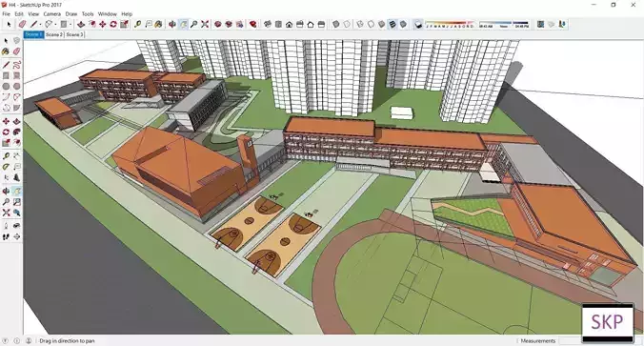This screenshot has height=346, width=644.
Task: Activate the Orbit tool in top toolbar
Action: click(172, 24)
